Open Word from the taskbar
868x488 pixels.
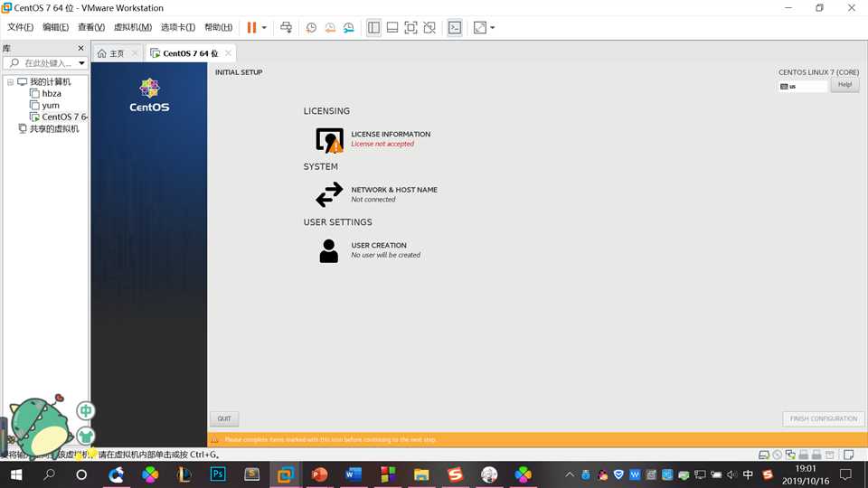point(354,474)
